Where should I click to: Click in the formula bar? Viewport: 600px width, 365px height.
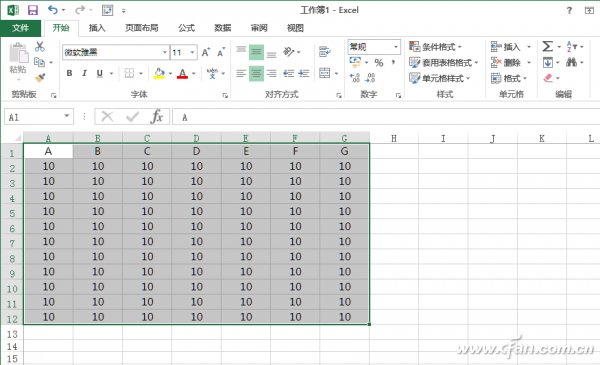[x=386, y=117]
